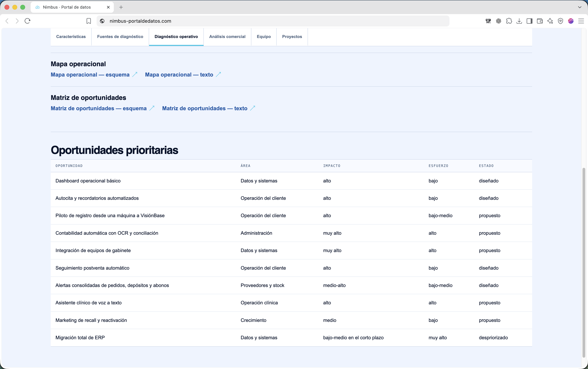Click the arrow icon after Matriz de oportunidades — esquema
This screenshot has height=369, width=588.
point(152,108)
